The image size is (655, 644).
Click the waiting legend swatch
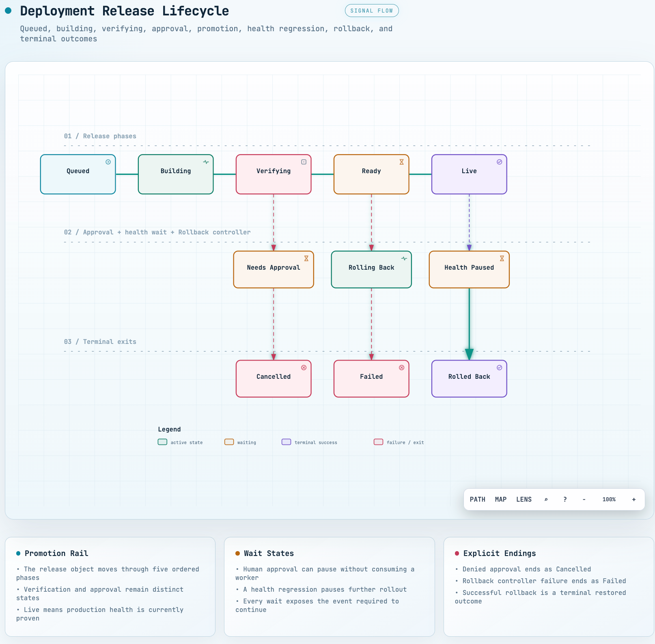pos(229,442)
